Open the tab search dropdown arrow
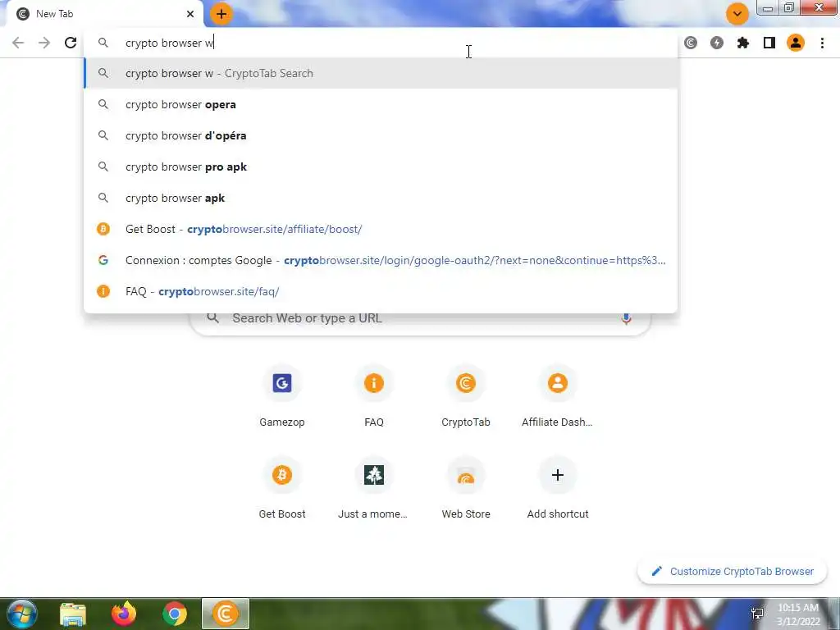Image resolution: width=840 pixels, height=630 pixels. pos(737,14)
